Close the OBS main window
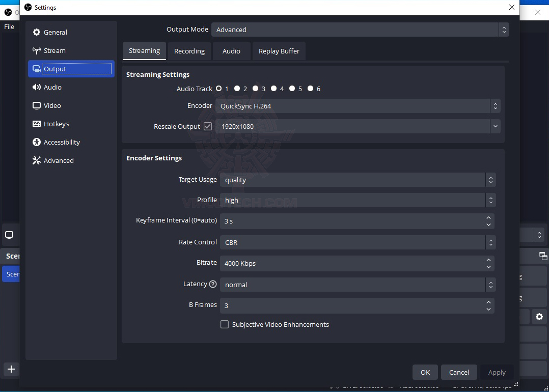549x392 pixels. click(538, 12)
